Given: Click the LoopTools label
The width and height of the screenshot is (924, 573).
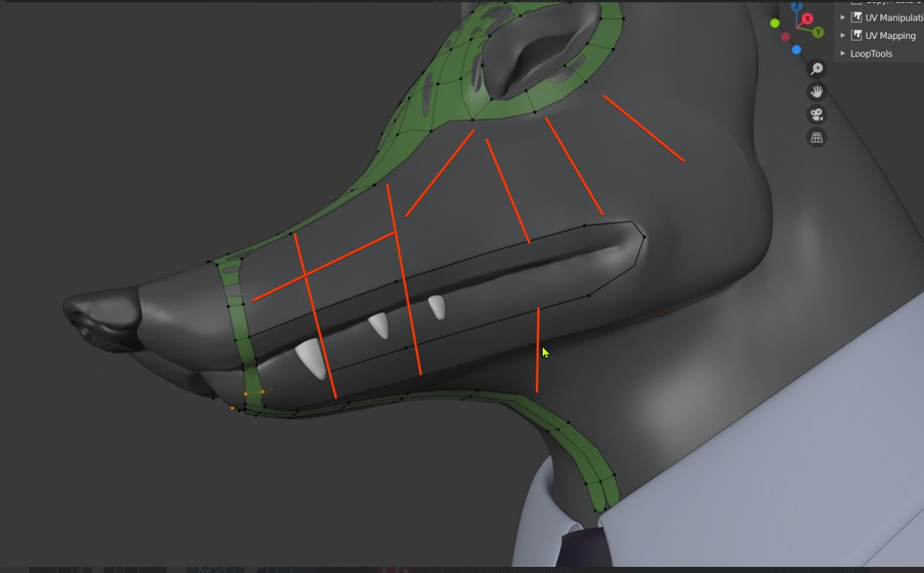Looking at the screenshot, I should click(871, 53).
